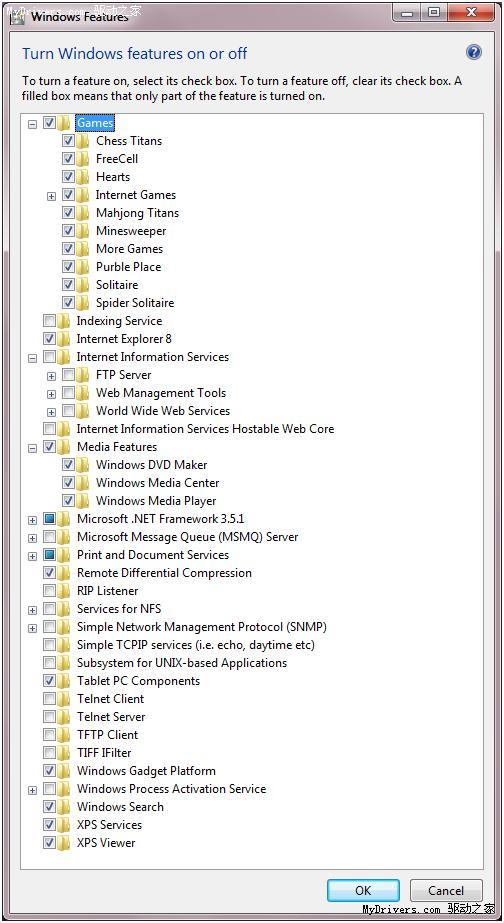The image size is (504, 923).
Task: Uncheck XPS Services checkbox
Action: click(49, 825)
